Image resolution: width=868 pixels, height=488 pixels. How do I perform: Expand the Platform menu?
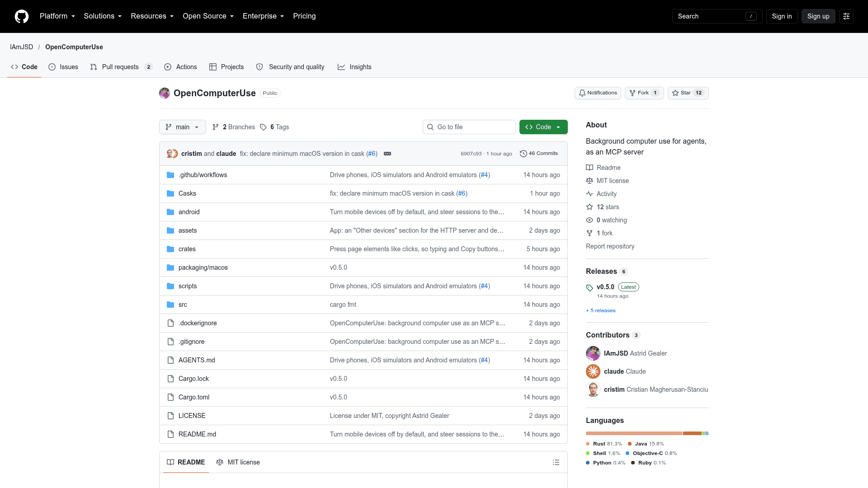[x=57, y=16]
